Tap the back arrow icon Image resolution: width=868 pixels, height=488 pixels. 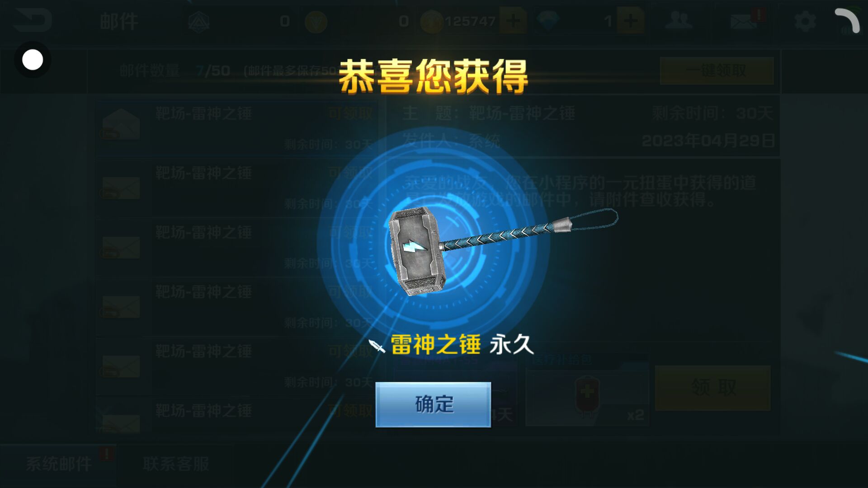click(x=32, y=20)
